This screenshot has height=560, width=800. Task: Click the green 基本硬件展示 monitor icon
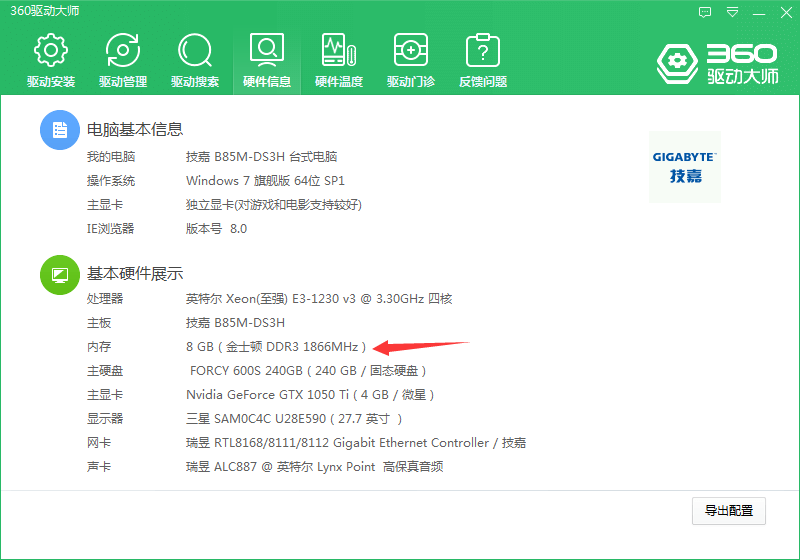click(59, 275)
